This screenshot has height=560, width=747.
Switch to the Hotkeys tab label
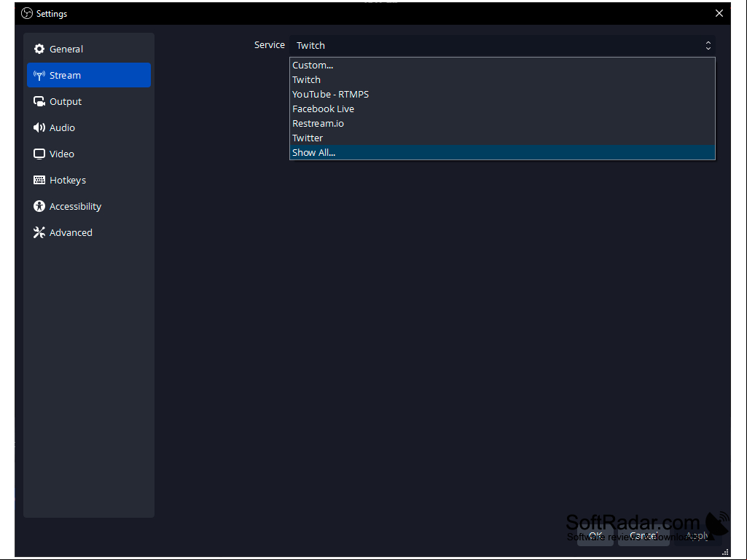68,180
